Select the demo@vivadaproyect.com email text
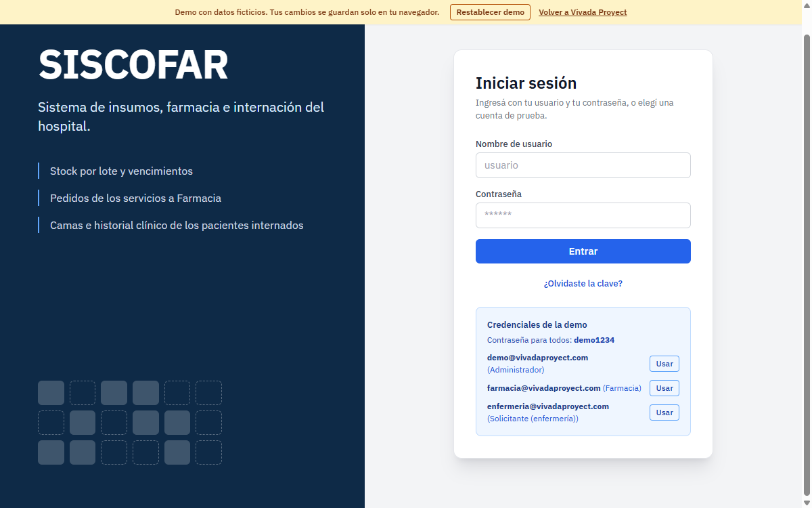812x508 pixels. coord(537,358)
